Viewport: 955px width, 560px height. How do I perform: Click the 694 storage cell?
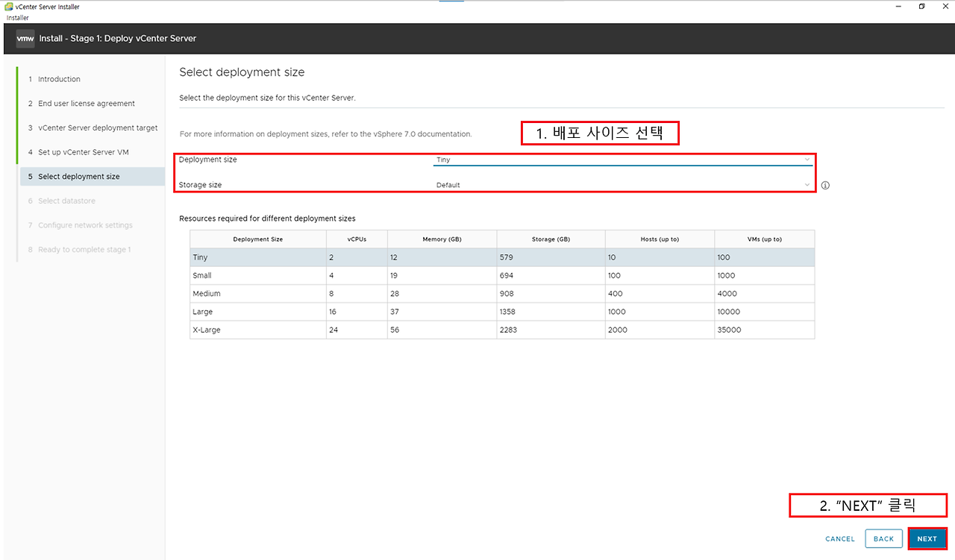(551, 275)
